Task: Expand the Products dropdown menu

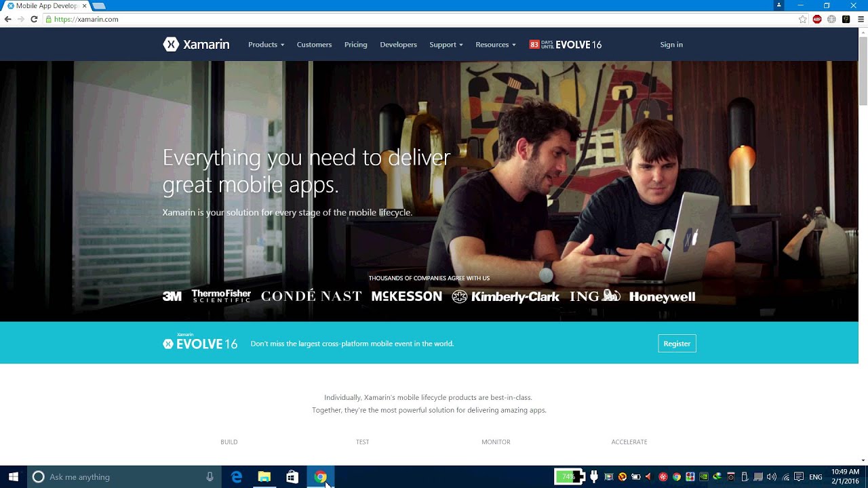Action: [266, 45]
